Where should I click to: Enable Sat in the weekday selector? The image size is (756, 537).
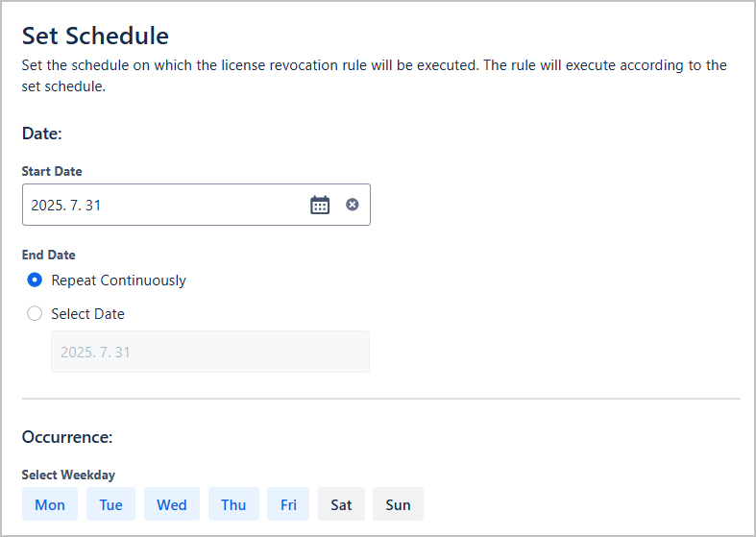tap(341, 504)
